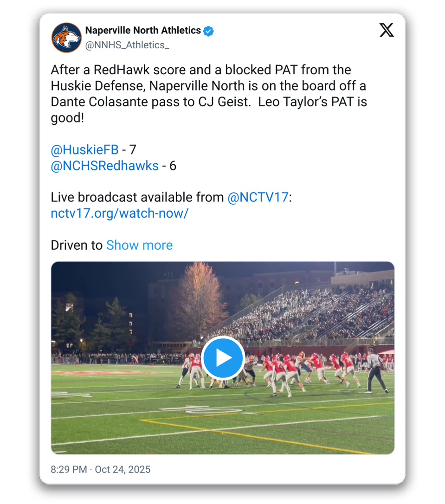This screenshot has height=504, width=445.
Task: Visit the @NCHSRedhawks profile mention
Action: [x=104, y=166]
